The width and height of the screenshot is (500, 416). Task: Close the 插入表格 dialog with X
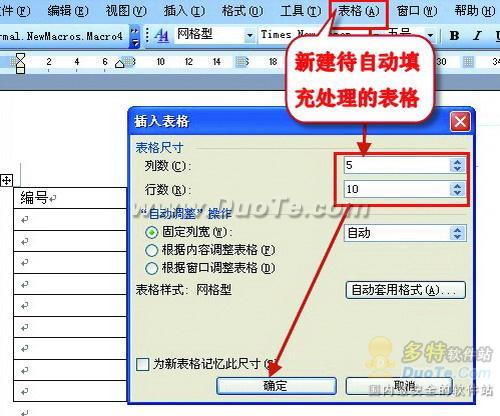(460, 122)
